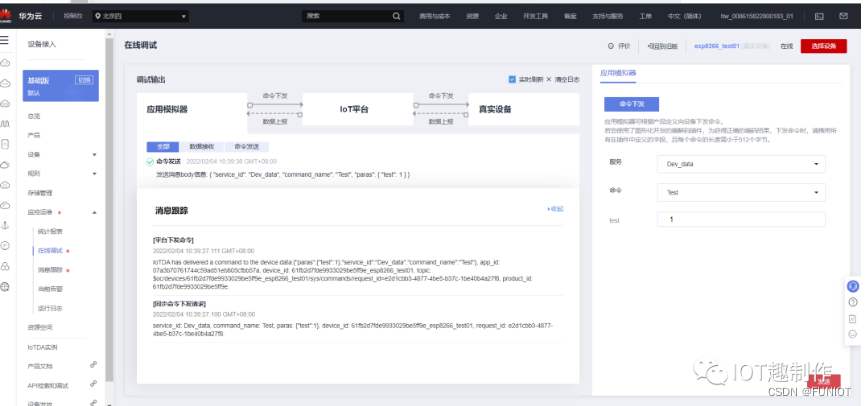Open the 工单 top menu
The width and height of the screenshot is (866, 406).
tap(646, 16)
